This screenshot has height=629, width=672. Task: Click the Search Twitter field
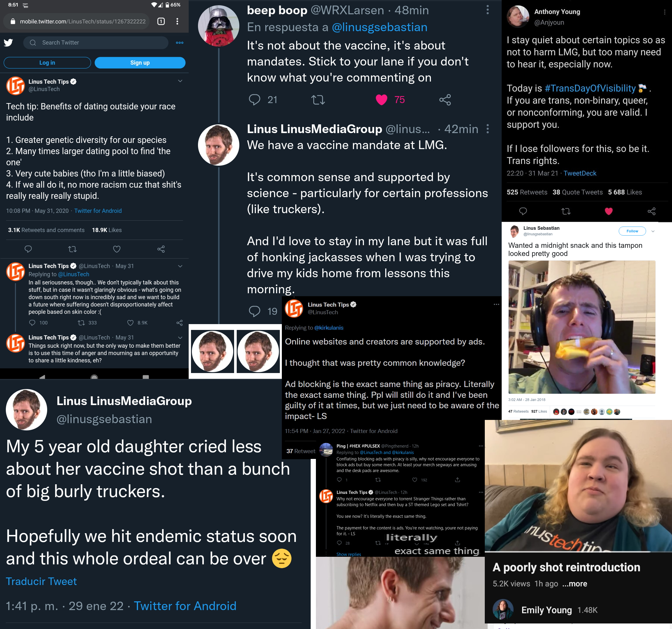point(96,43)
